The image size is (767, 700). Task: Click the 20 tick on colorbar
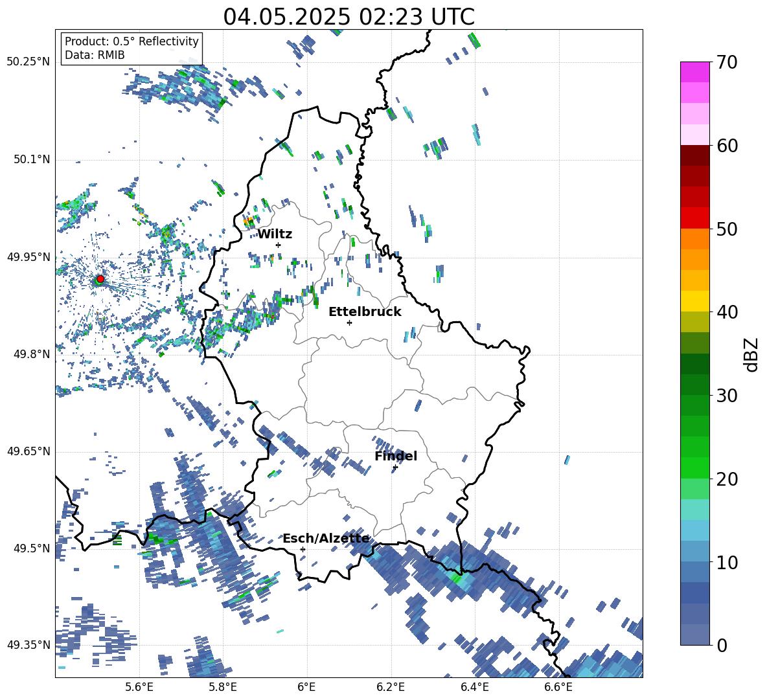pyautogui.click(x=727, y=479)
